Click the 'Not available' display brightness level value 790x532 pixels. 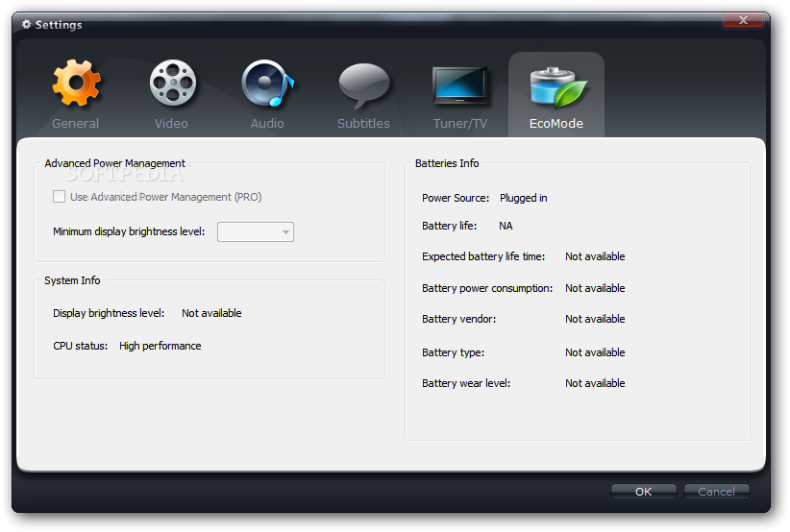pyautogui.click(x=211, y=313)
